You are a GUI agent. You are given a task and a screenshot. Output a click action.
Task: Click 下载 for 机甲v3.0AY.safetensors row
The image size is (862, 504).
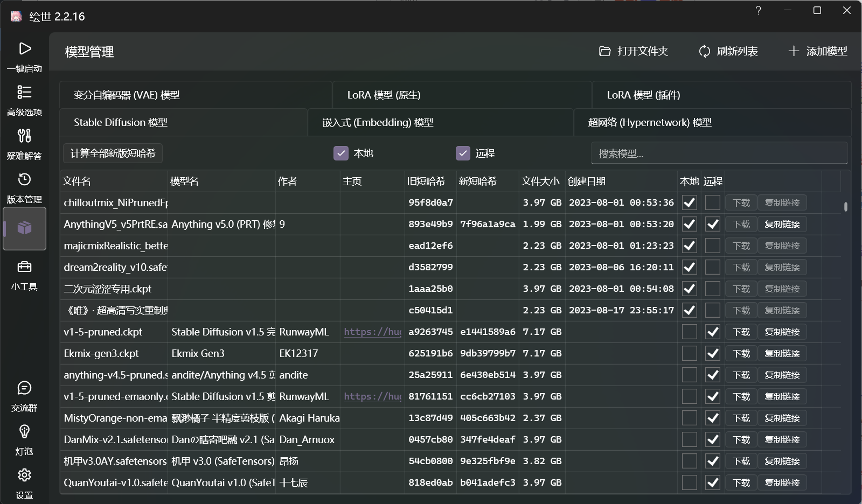tap(741, 461)
